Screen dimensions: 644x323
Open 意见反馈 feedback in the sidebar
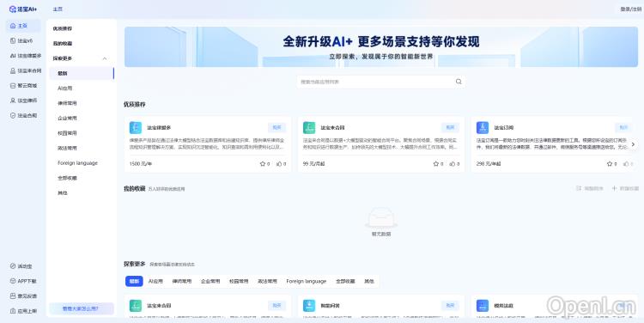pos(23,296)
